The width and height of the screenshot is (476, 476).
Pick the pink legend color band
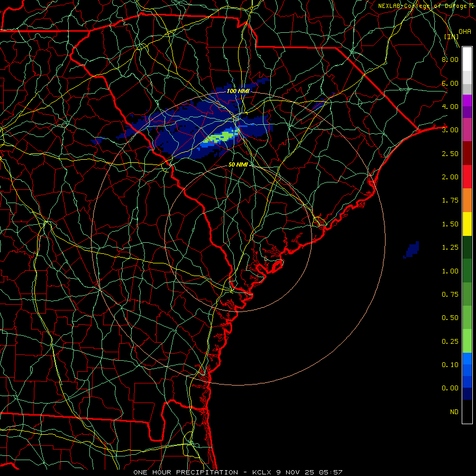tap(467, 130)
